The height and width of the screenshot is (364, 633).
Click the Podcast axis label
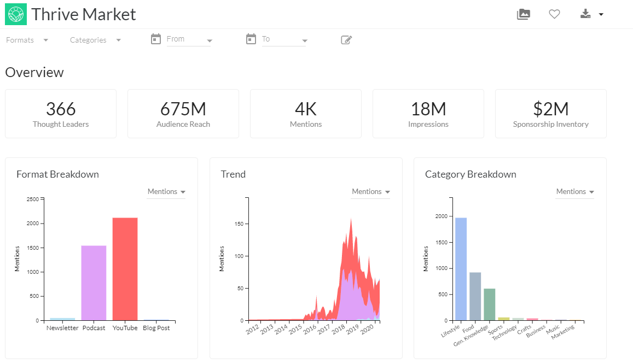[94, 328]
